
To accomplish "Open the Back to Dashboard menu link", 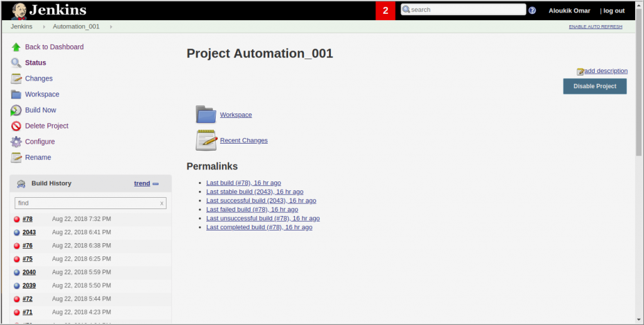I will (x=54, y=47).
